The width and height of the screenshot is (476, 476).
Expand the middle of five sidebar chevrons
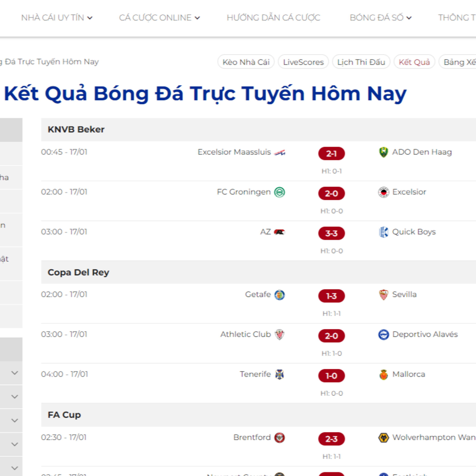pos(15,420)
